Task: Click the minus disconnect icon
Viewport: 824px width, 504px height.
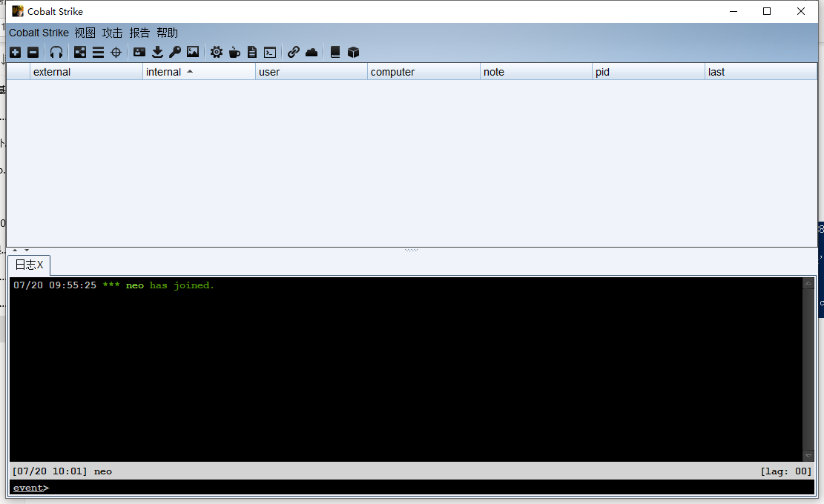Action: [x=33, y=52]
